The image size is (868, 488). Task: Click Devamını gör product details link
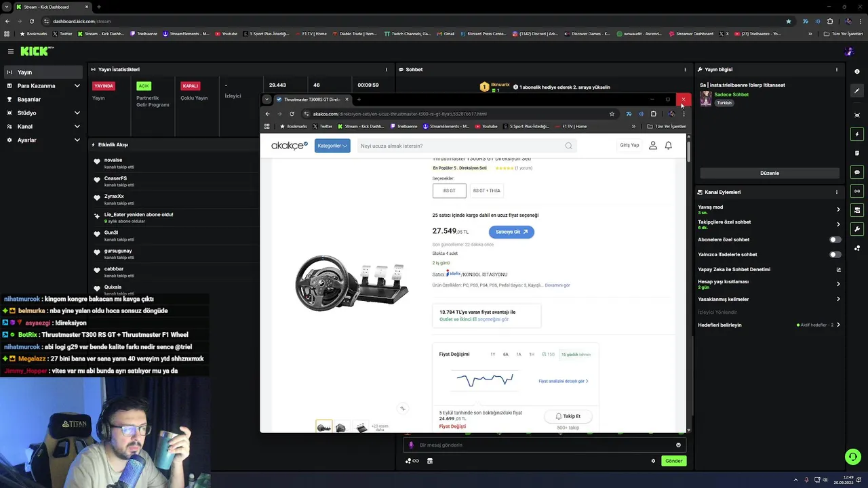(557, 285)
